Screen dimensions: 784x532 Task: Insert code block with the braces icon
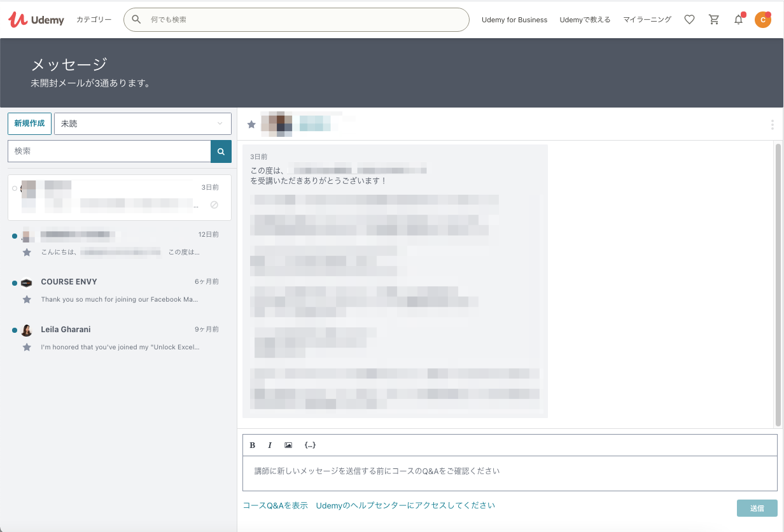310,445
